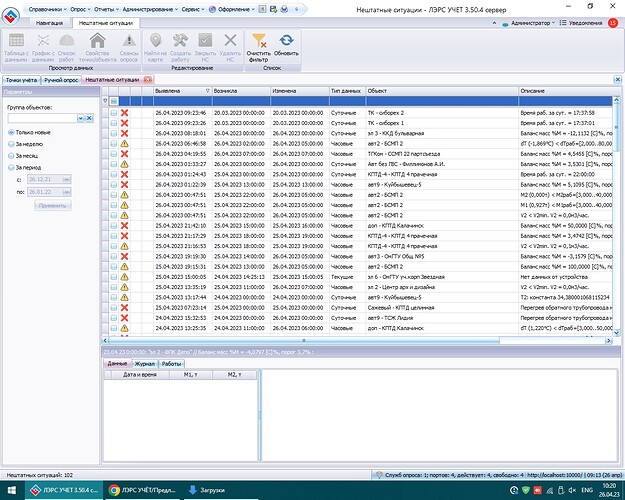Click the LERS application logo button
625x500 pixels.
coord(11,16)
